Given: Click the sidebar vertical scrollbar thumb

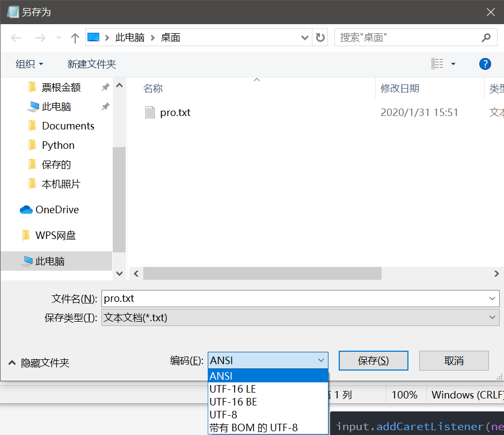Looking at the screenshot, I should point(119,200).
